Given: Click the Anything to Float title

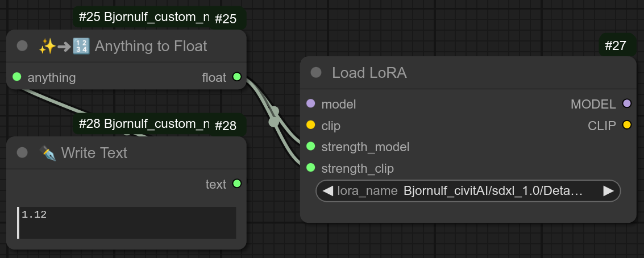Looking at the screenshot, I should [x=151, y=46].
